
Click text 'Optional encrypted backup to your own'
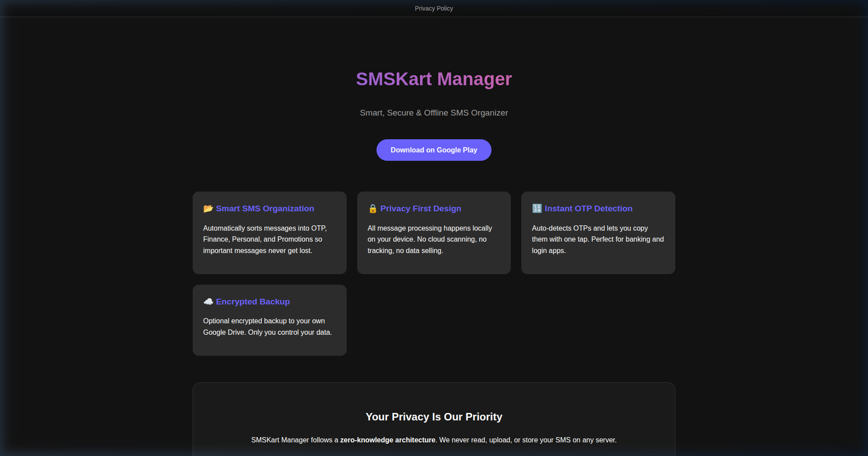[264, 321]
